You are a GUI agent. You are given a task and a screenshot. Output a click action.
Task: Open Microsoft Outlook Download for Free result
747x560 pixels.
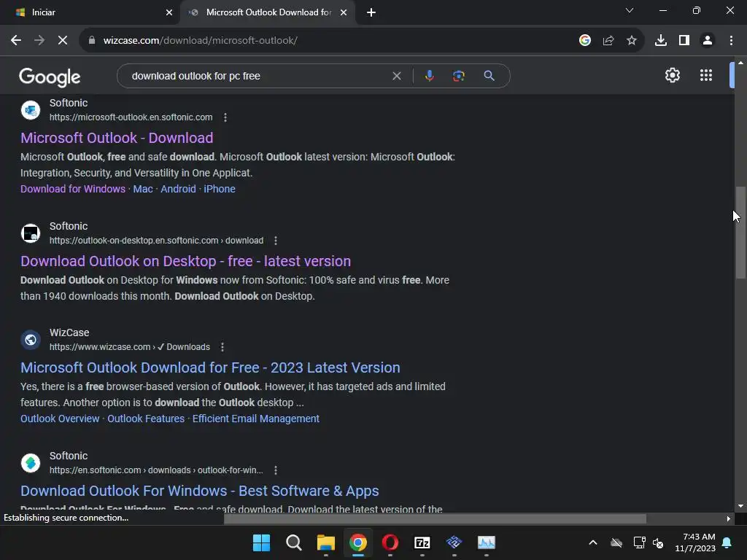[210, 367]
